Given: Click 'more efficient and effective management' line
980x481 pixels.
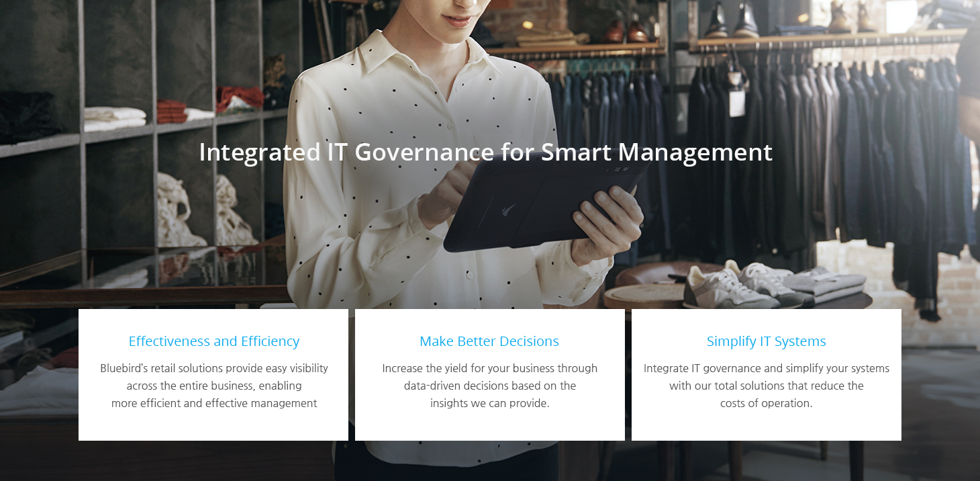Looking at the screenshot, I should (214, 403).
